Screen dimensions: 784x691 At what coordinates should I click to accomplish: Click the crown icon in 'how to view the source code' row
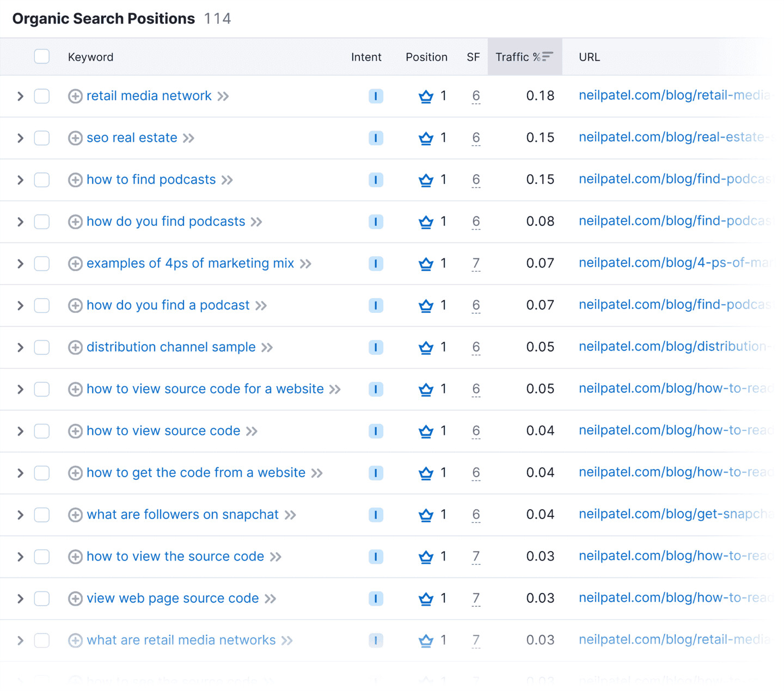pyautogui.click(x=426, y=557)
